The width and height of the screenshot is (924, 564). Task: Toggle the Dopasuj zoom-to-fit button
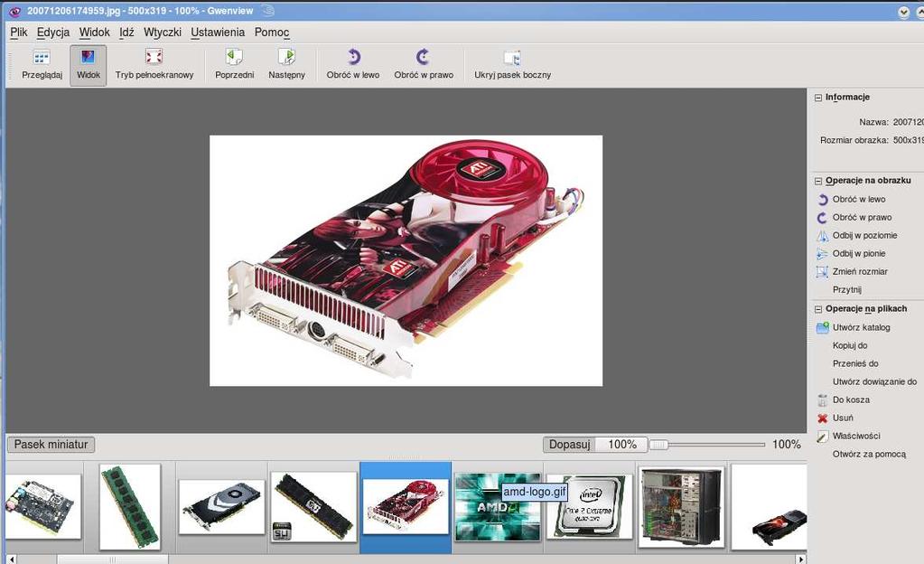569,444
